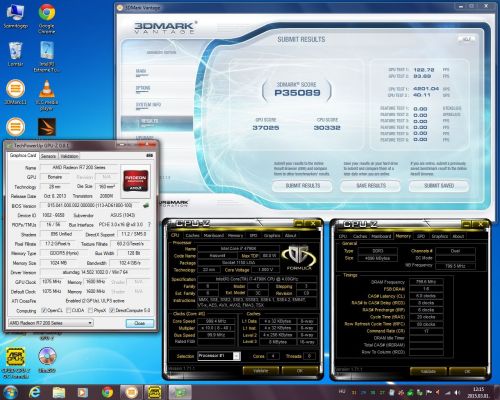The height and width of the screenshot is (400, 500).
Task: Launch 3DMark11 desktop shortcut
Action: click(x=15, y=92)
